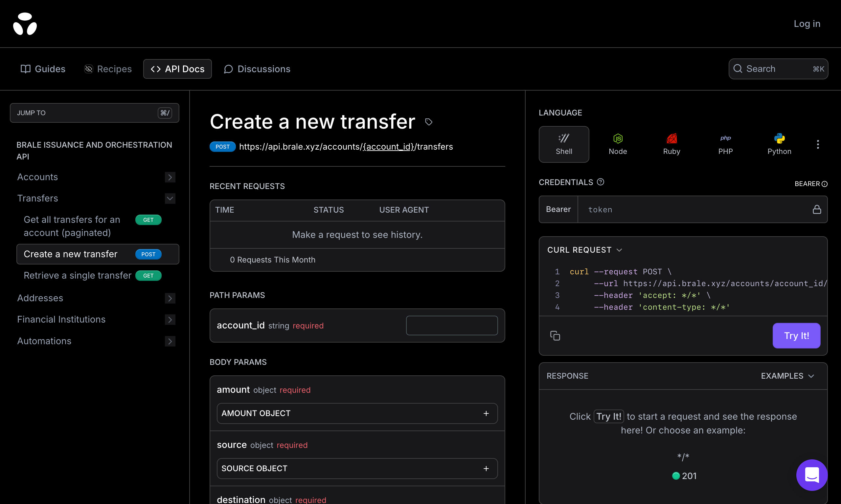Open more languages three-dot menu
This screenshot has height=504, width=841.
(818, 144)
